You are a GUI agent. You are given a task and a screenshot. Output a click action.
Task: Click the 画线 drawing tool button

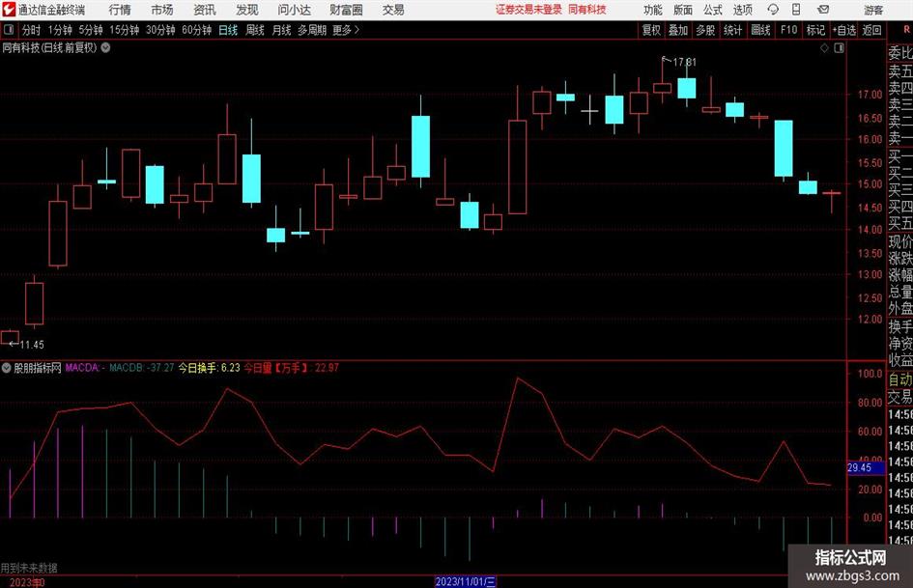pyautogui.click(x=760, y=30)
